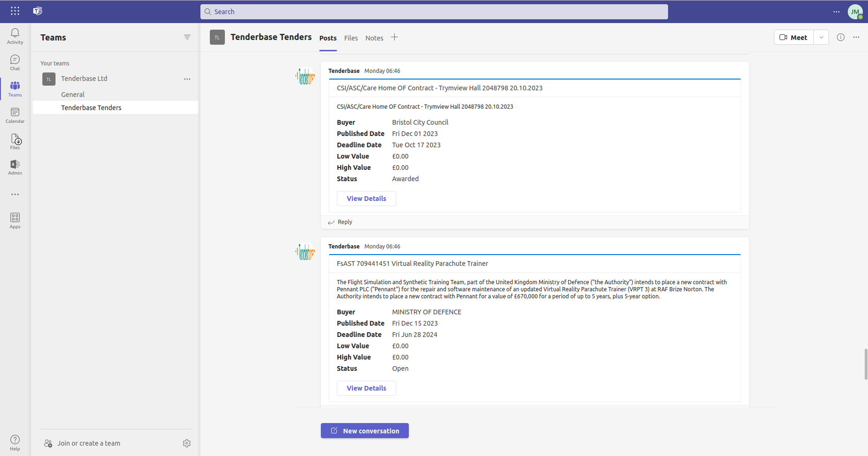The width and height of the screenshot is (868, 456).
Task: Open the Activity feed
Action: coord(15,36)
